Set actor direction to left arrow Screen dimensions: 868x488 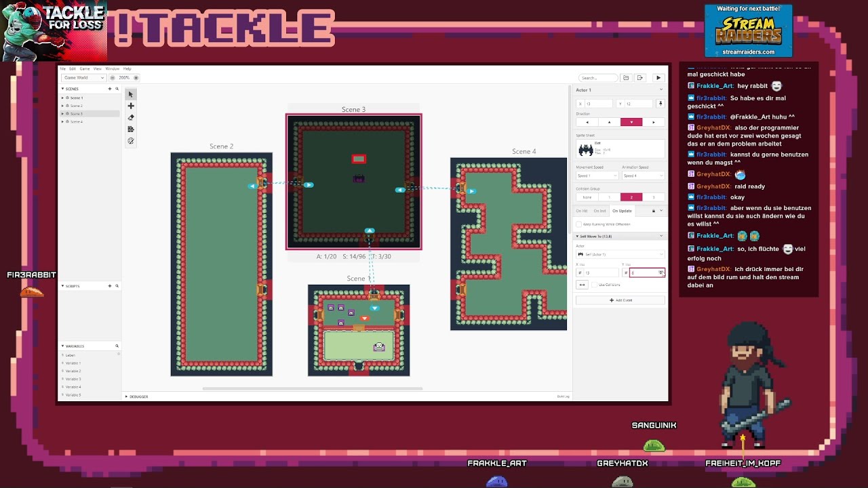[x=587, y=122]
